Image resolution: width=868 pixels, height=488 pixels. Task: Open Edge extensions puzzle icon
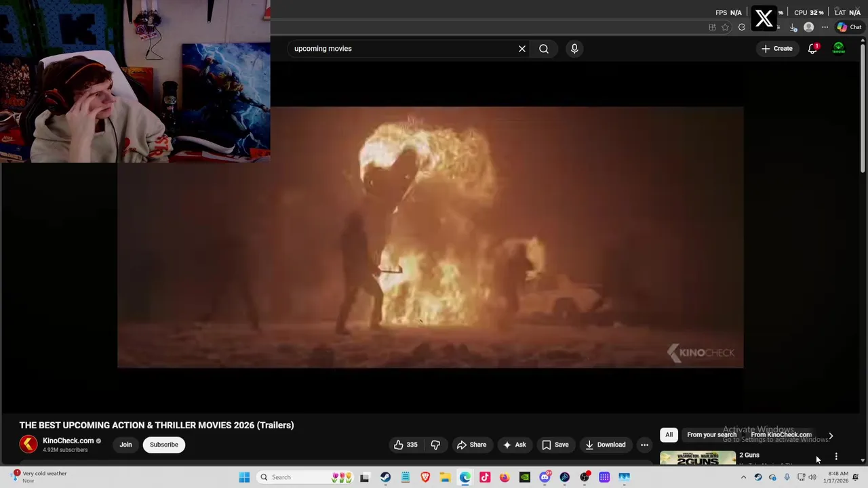741,27
